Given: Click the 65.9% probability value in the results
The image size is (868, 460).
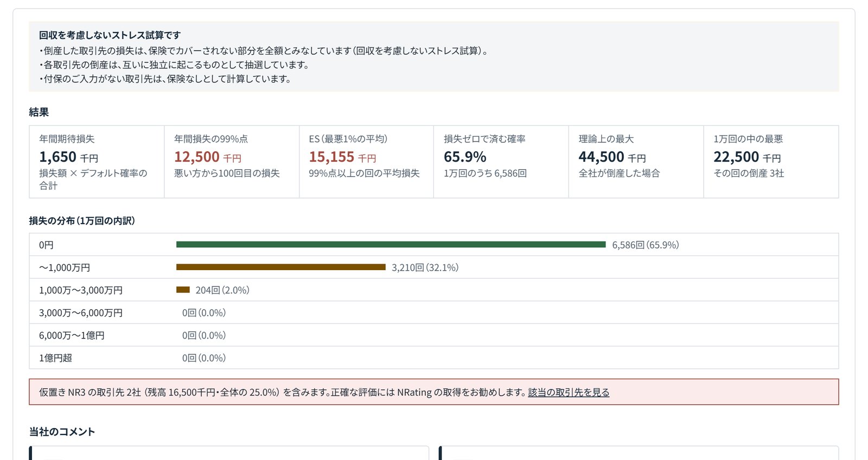Looking at the screenshot, I should click(x=465, y=157).
